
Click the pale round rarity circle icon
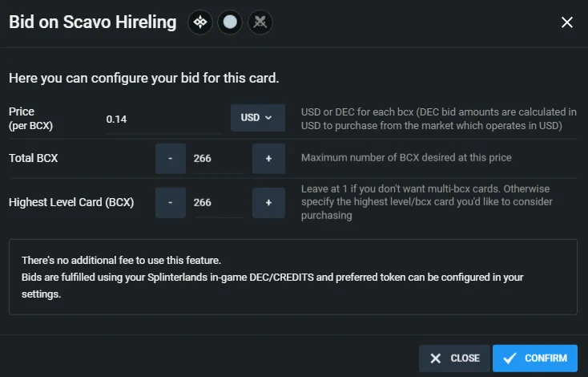(230, 22)
